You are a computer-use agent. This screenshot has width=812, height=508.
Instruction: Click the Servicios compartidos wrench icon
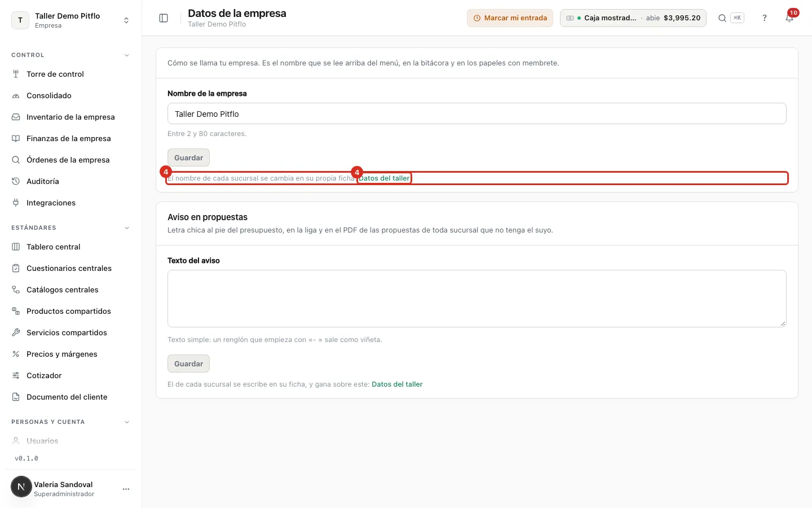[16, 332]
